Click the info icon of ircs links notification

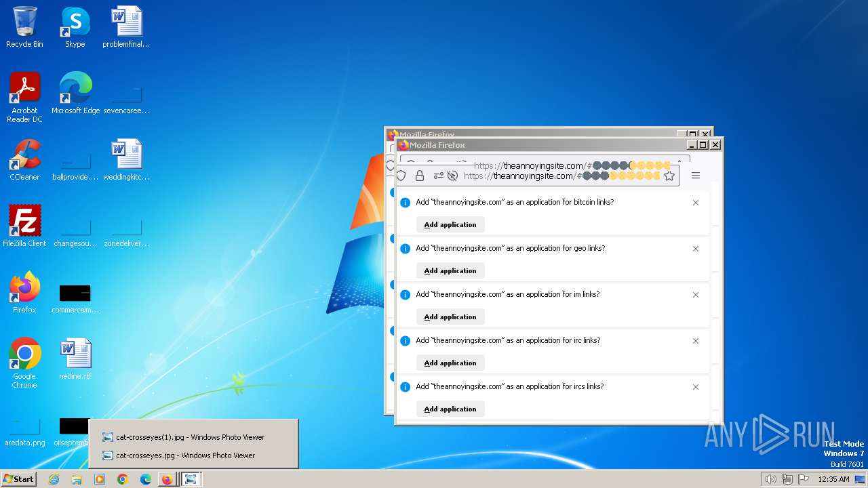click(x=406, y=387)
